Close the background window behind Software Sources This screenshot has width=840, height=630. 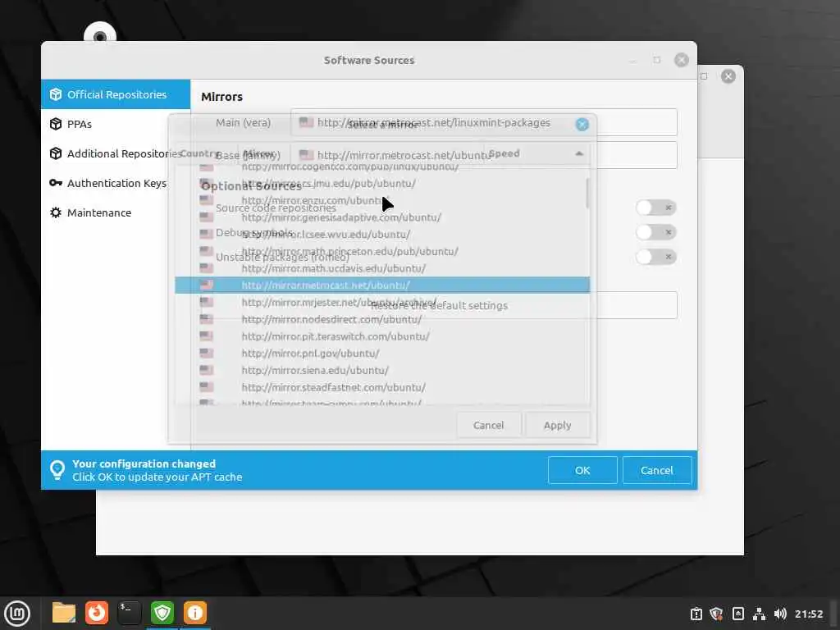pyautogui.click(x=728, y=76)
